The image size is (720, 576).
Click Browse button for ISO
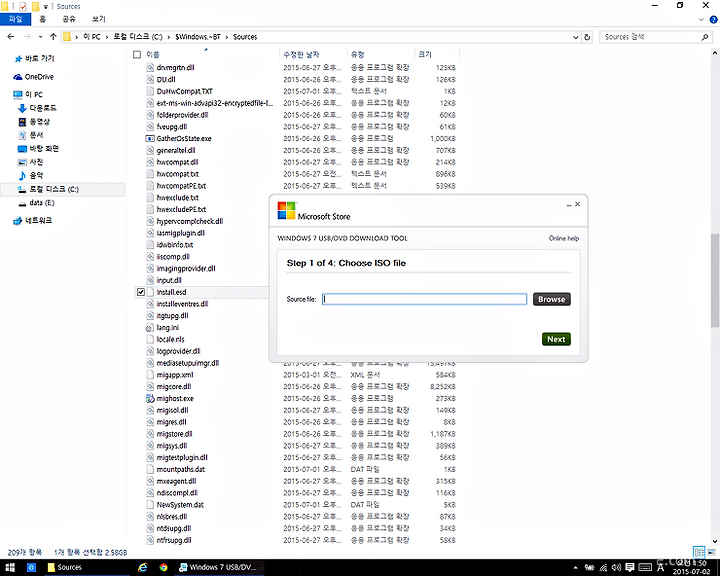click(x=551, y=299)
